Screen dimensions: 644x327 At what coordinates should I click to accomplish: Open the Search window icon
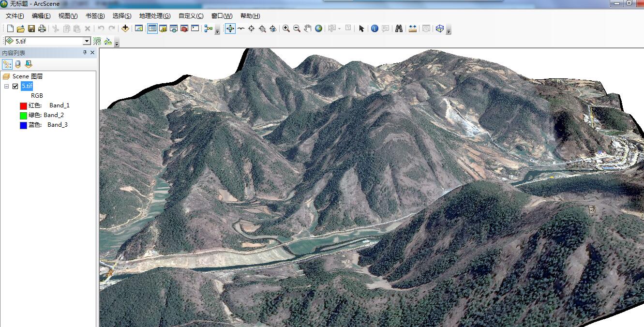pos(174,29)
